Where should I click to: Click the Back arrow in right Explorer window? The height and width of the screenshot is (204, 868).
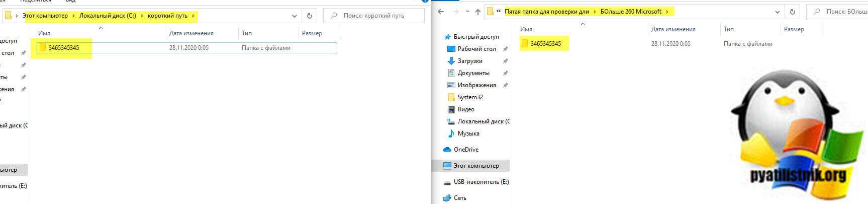(441, 12)
